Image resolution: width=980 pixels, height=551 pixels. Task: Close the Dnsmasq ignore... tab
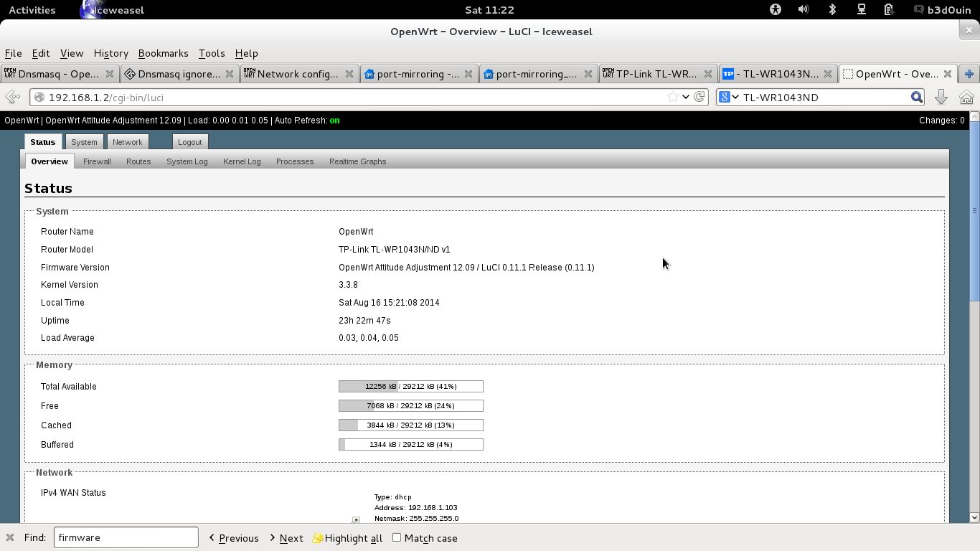[x=230, y=74]
